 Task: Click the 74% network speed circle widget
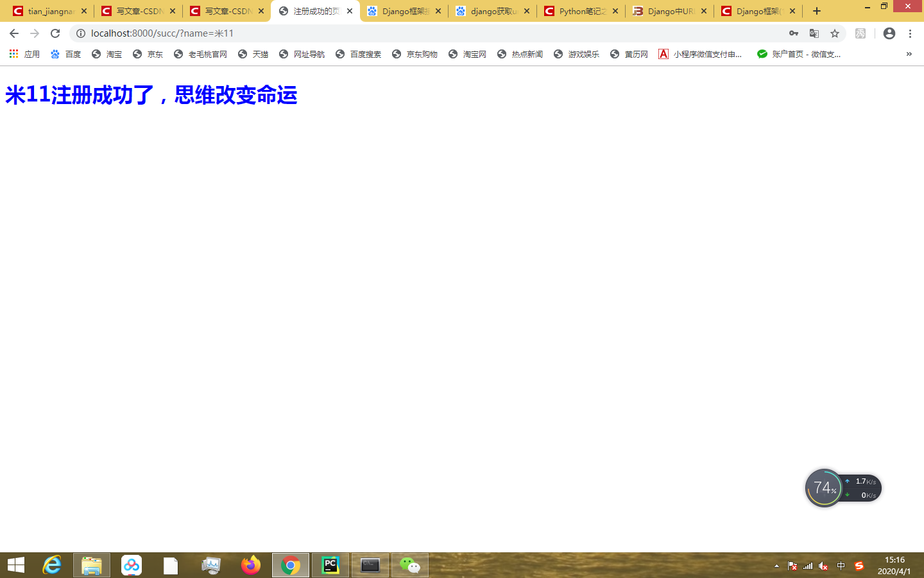click(x=825, y=488)
